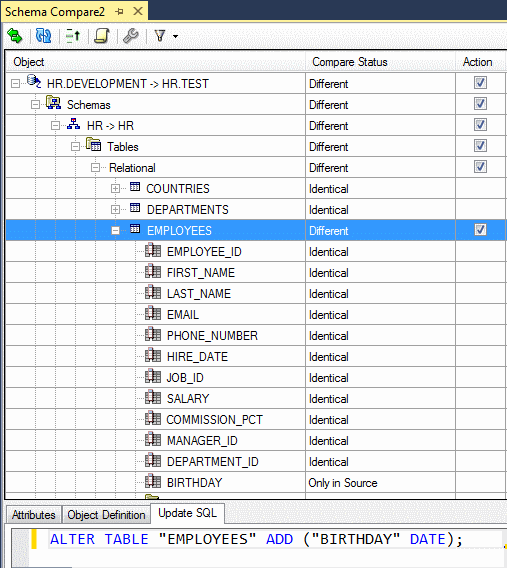Screen dimensions: 507x568
Task: Open the filter dropdown arrow
Action: pyautogui.click(x=176, y=36)
